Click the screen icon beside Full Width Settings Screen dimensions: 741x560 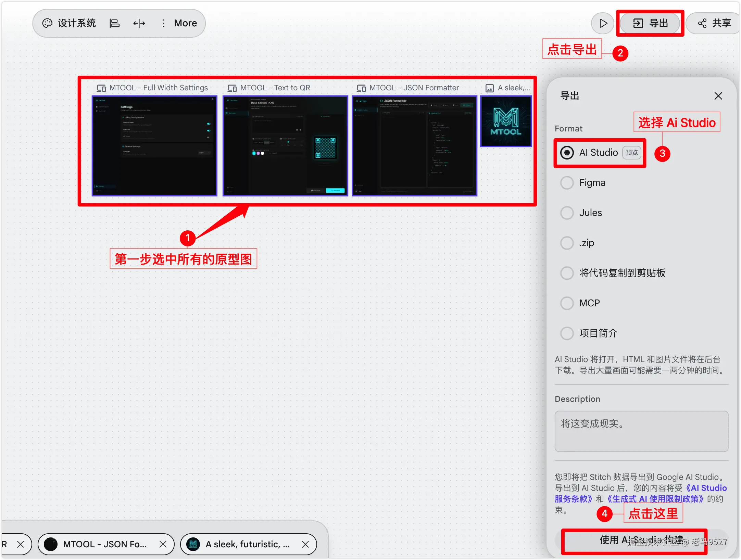coord(101,88)
